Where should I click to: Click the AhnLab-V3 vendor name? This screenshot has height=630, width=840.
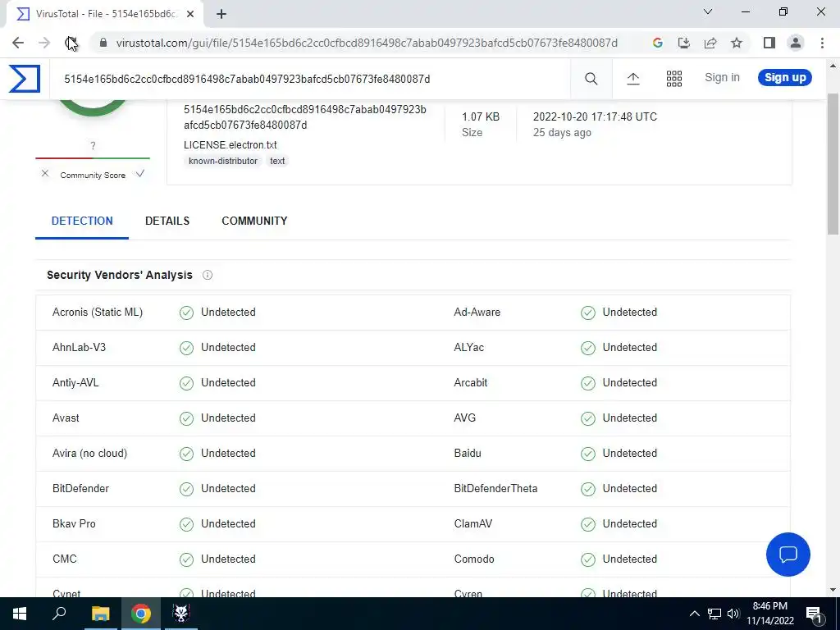pyautogui.click(x=80, y=348)
